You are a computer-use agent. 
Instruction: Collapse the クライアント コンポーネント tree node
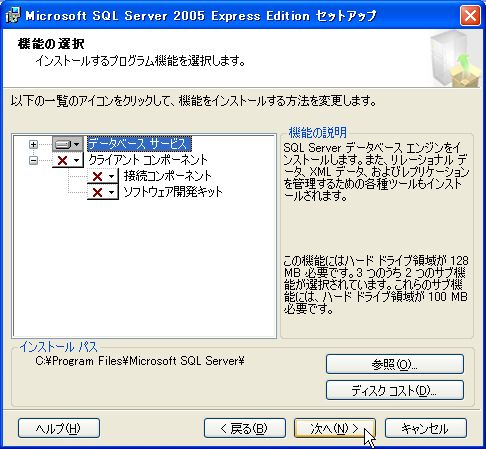pos(33,161)
